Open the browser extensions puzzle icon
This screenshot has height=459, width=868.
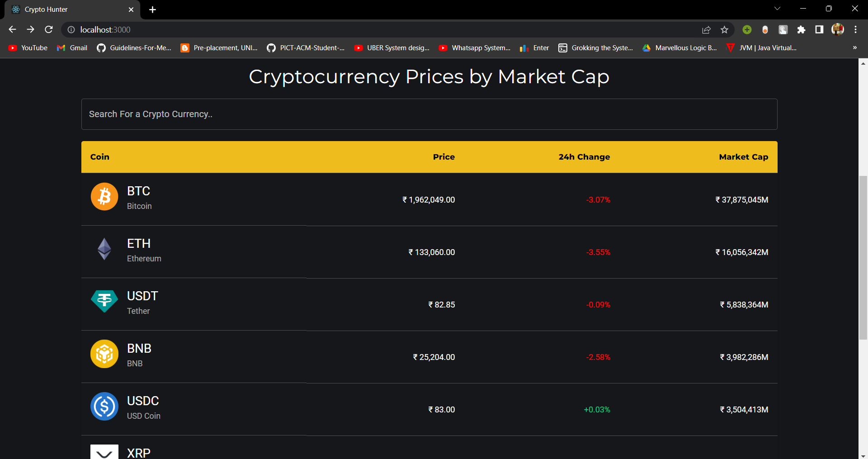coord(802,29)
